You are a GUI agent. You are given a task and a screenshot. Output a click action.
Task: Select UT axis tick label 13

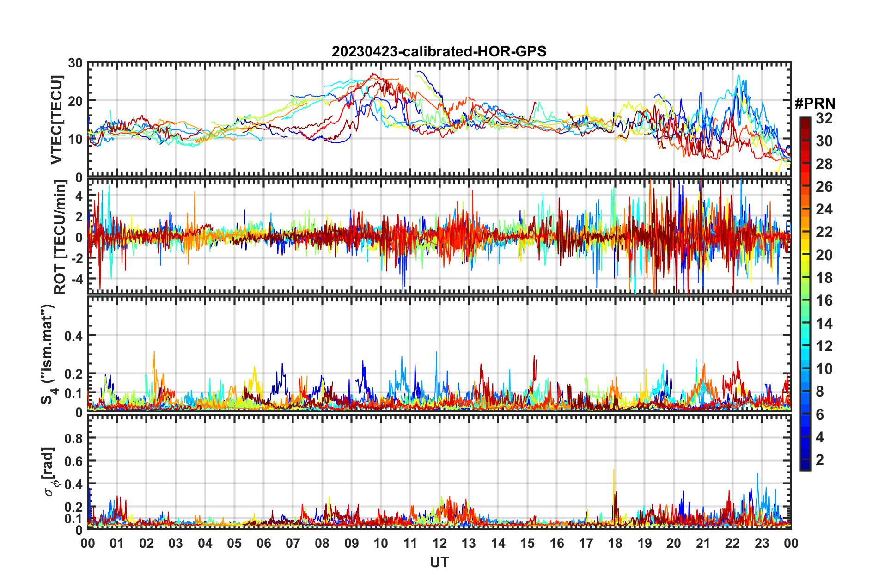point(469,543)
